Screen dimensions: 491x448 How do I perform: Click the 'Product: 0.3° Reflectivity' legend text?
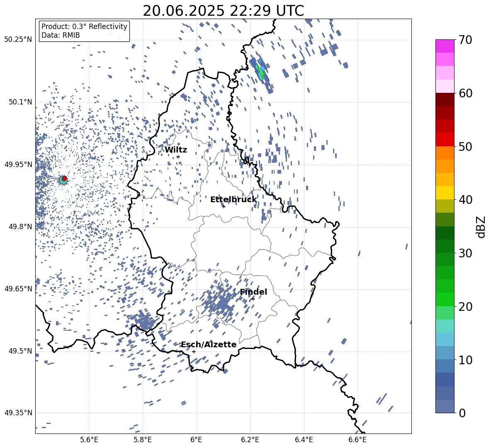pos(84,27)
